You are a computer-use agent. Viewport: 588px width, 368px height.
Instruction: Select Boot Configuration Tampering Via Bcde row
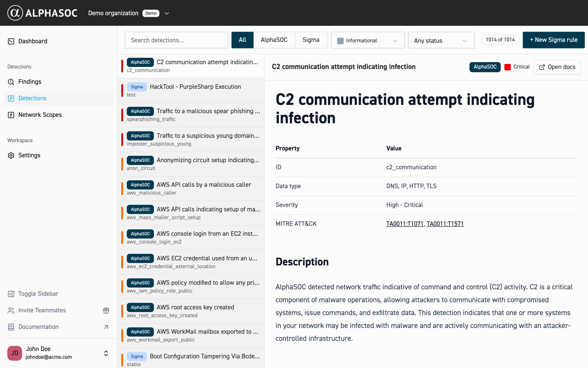pos(191,358)
